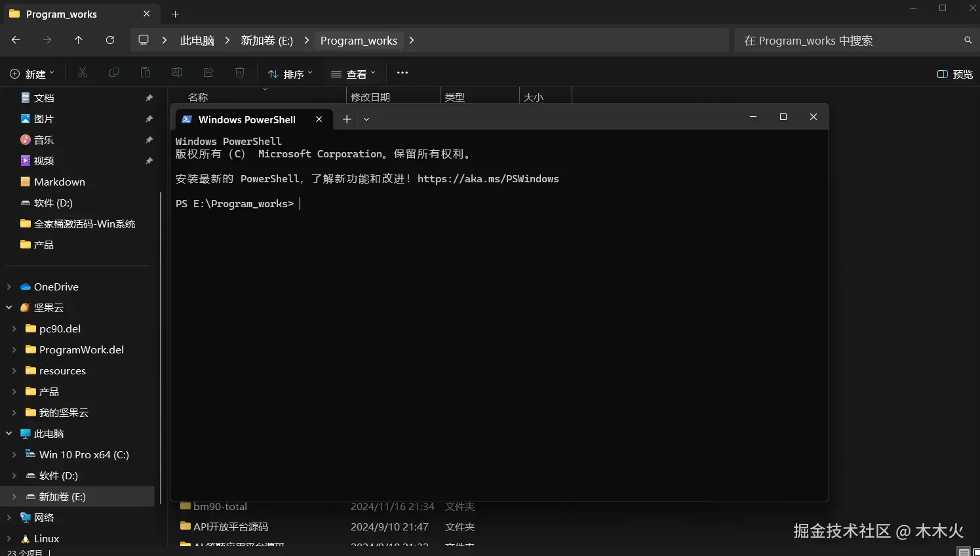Close the Program_works Explorer tab
This screenshot has height=556, width=980.
click(146, 14)
